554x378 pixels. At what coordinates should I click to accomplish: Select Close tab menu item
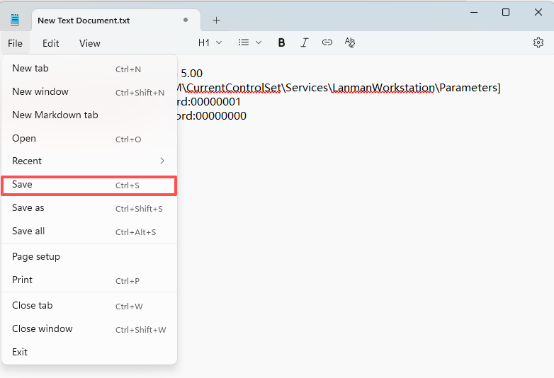[x=89, y=306]
